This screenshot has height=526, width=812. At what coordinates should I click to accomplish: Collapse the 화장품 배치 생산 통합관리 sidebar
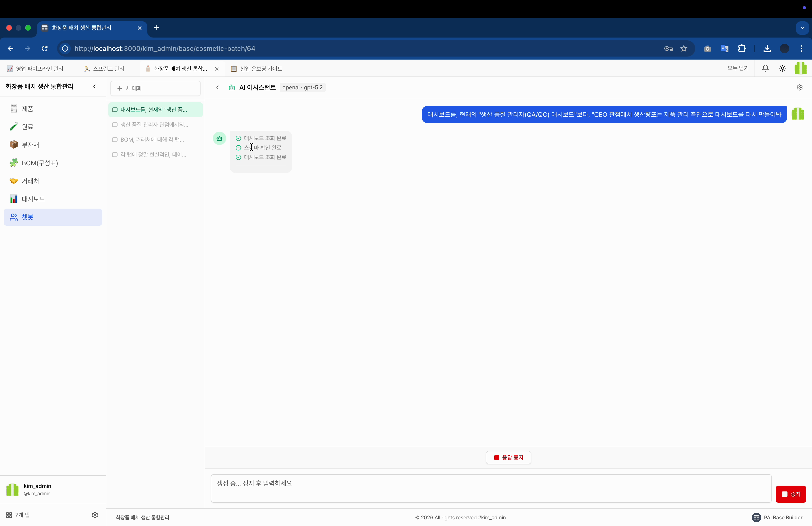[x=94, y=87]
